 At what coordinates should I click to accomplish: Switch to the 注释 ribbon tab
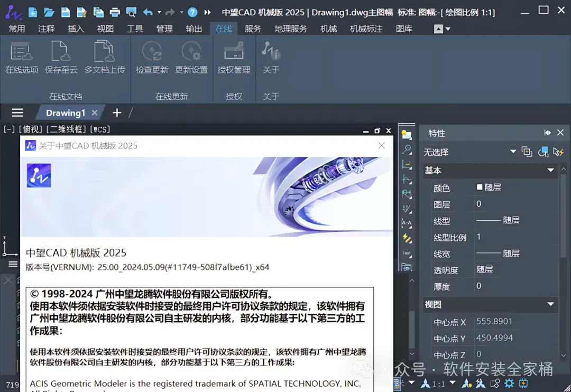46,29
